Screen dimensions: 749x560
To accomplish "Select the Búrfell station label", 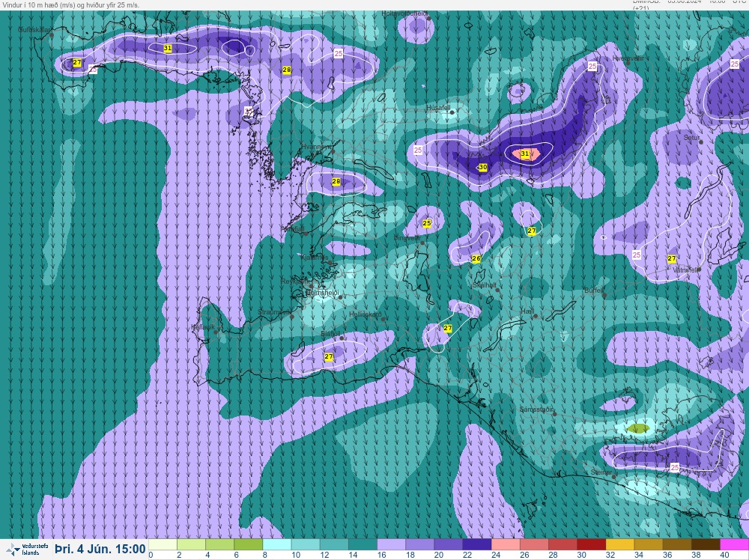I will (x=594, y=290).
